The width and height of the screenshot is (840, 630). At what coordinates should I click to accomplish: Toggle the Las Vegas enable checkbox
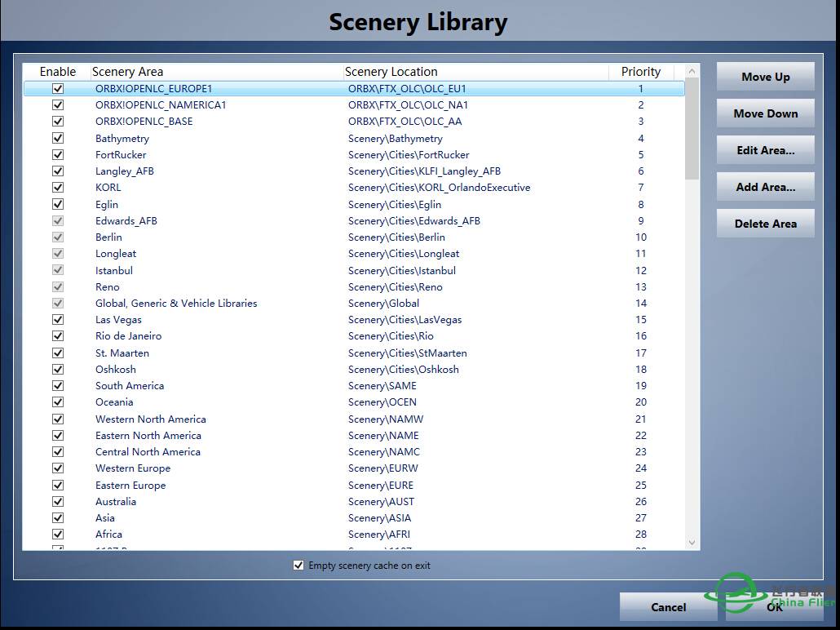tap(58, 320)
